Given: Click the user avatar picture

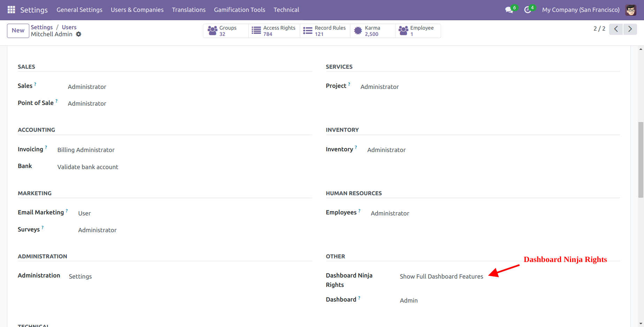Looking at the screenshot, I should click(x=631, y=10).
